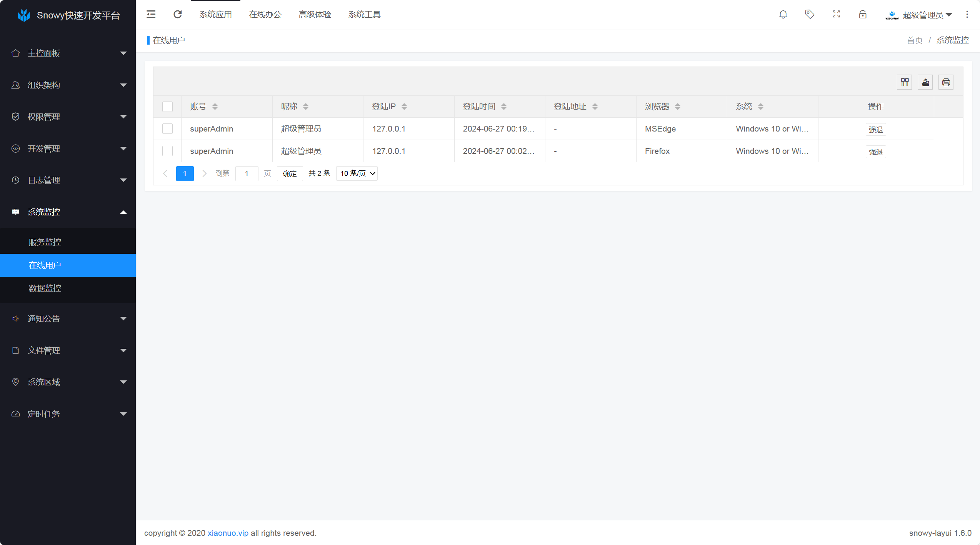Collapse sidebar with the menu fold icon

[151, 15]
